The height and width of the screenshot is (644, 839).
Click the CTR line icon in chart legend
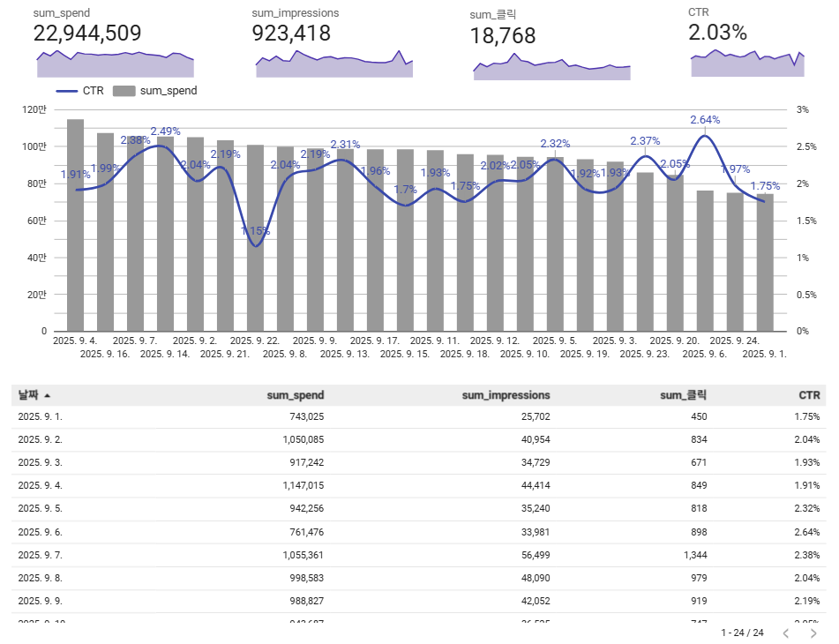coord(67,91)
